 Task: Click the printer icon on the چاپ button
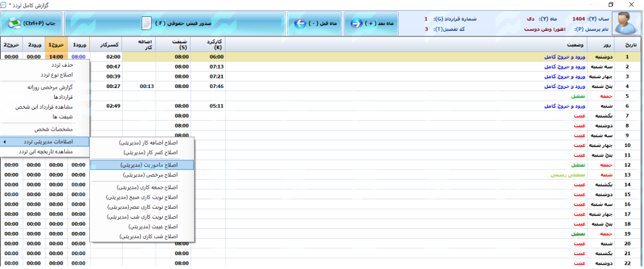(x=14, y=23)
